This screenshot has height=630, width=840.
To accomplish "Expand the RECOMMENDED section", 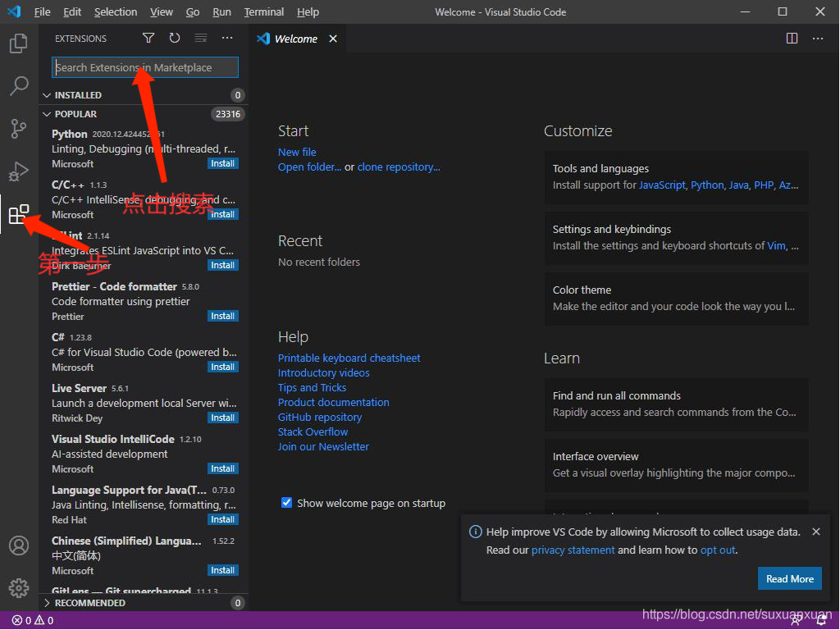I will pos(47,603).
